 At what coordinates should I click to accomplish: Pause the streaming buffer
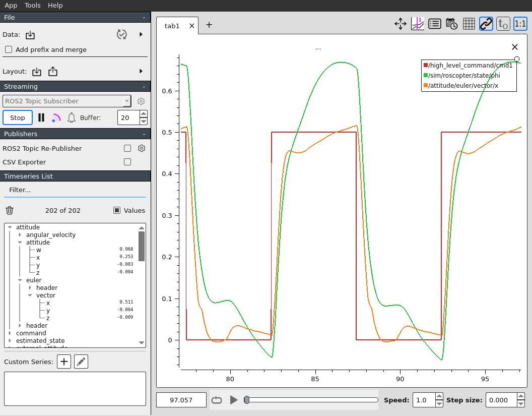(41, 117)
